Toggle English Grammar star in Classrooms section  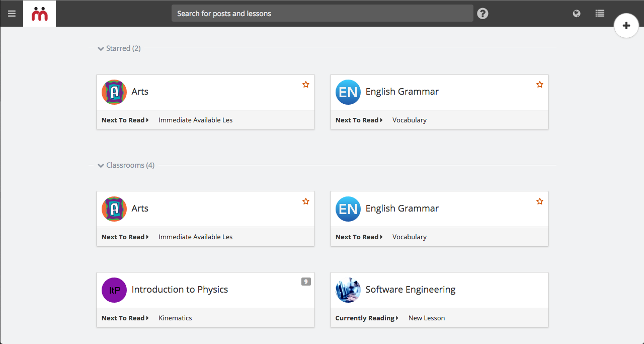(539, 201)
